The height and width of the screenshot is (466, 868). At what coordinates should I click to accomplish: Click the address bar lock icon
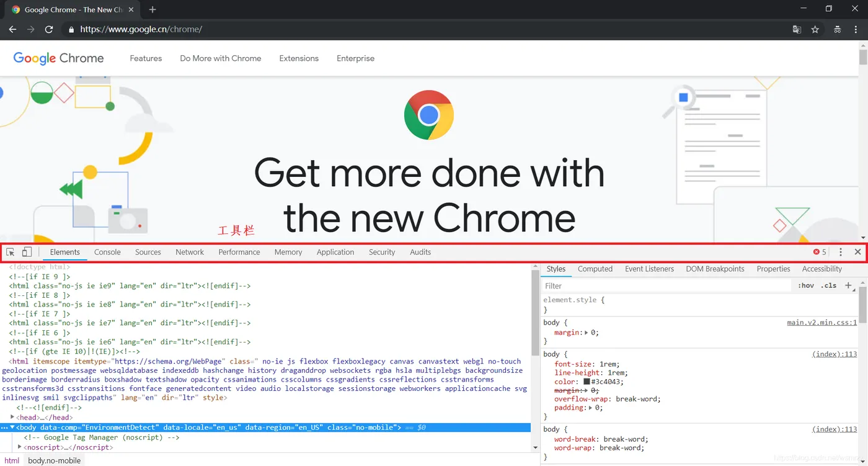click(71, 29)
